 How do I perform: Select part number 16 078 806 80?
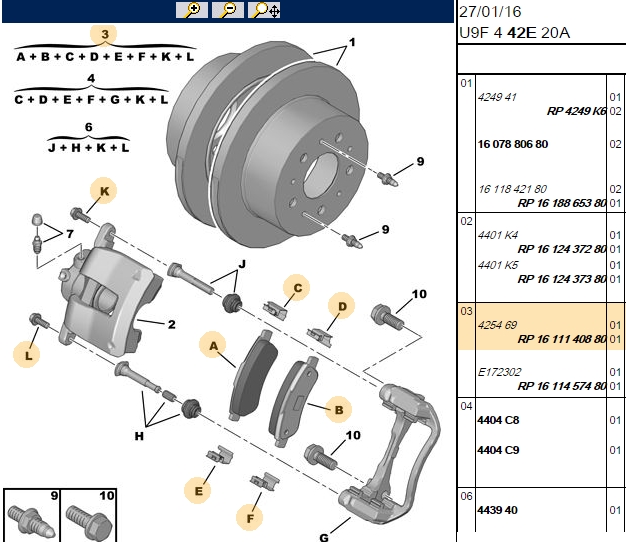point(513,144)
